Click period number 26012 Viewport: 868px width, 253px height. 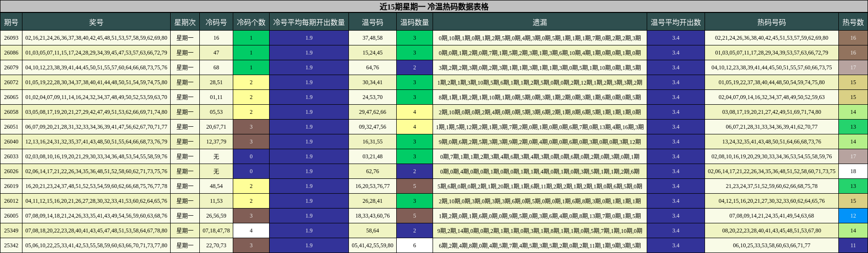11,201
